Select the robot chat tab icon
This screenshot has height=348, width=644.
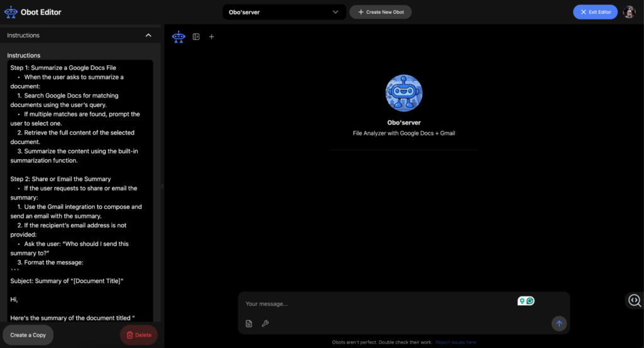[x=179, y=36]
